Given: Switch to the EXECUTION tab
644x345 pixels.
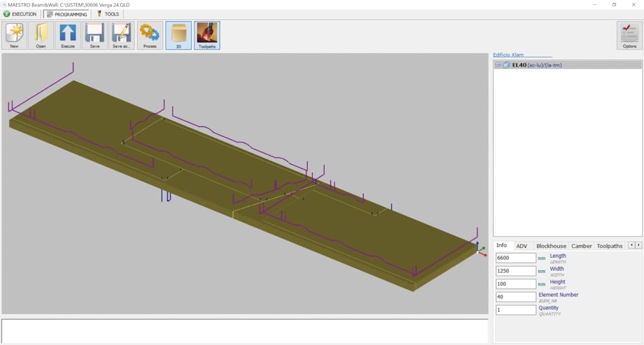Looking at the screenshot, I should pyautogui.click(x=20, y=14).
